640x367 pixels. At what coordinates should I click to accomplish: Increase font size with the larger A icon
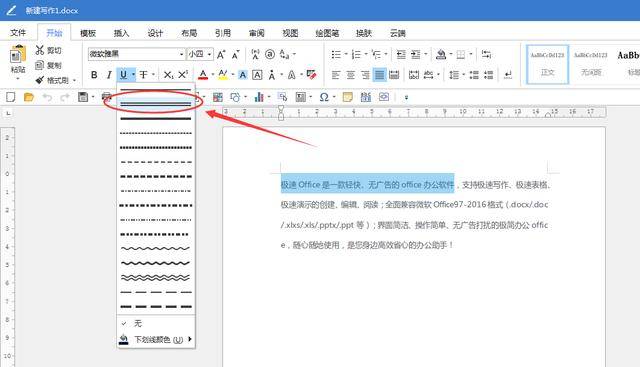[221, 54]
